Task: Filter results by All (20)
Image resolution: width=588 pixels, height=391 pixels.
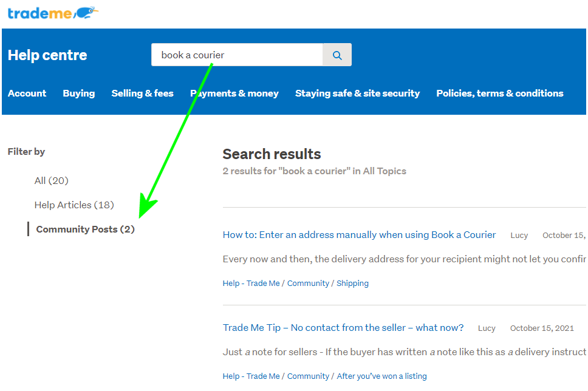Action: (52, 181)
